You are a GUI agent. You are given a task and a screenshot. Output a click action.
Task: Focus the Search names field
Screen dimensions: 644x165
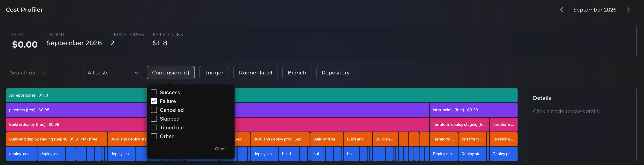pos(43,73)
